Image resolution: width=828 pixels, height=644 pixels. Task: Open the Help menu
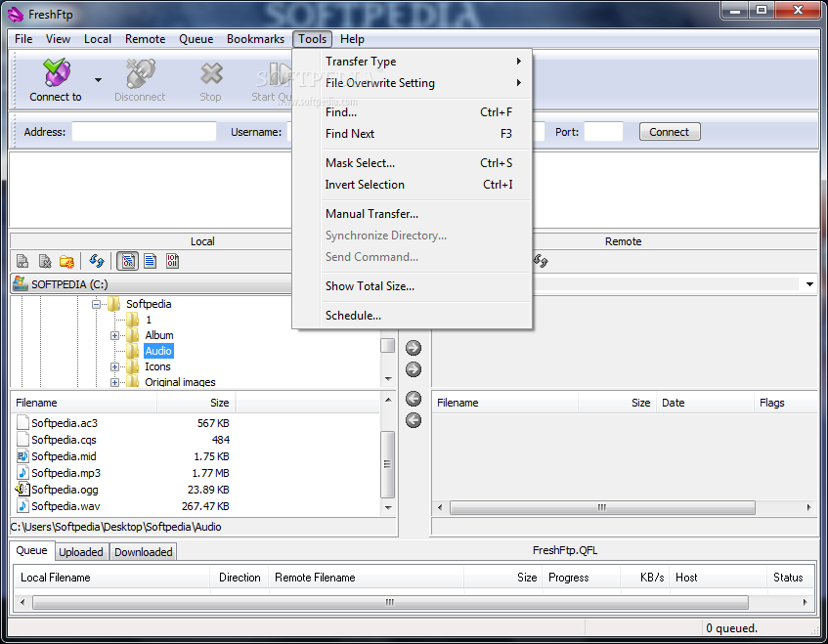tap(352, 39)
